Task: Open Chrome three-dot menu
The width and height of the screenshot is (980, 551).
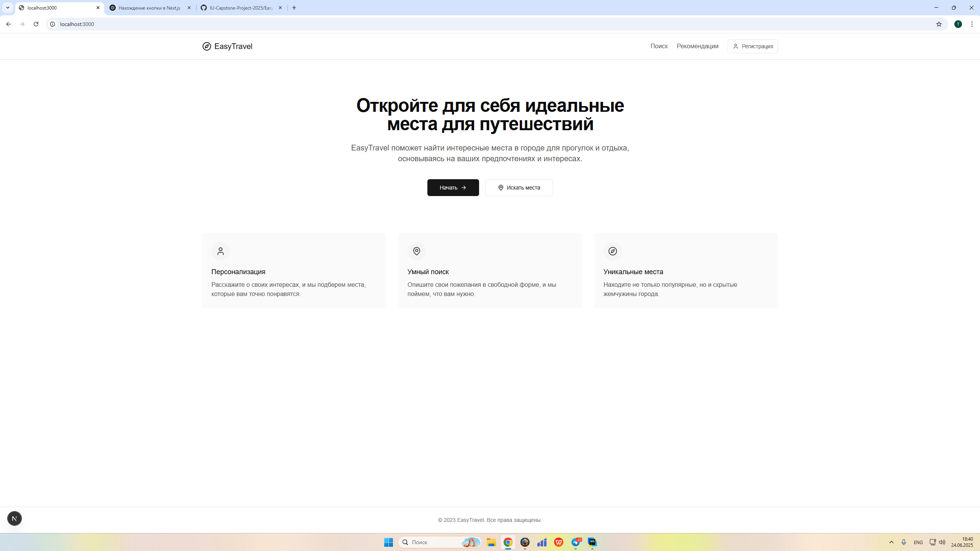Action: pyautogui.click(x=972, y=24)
